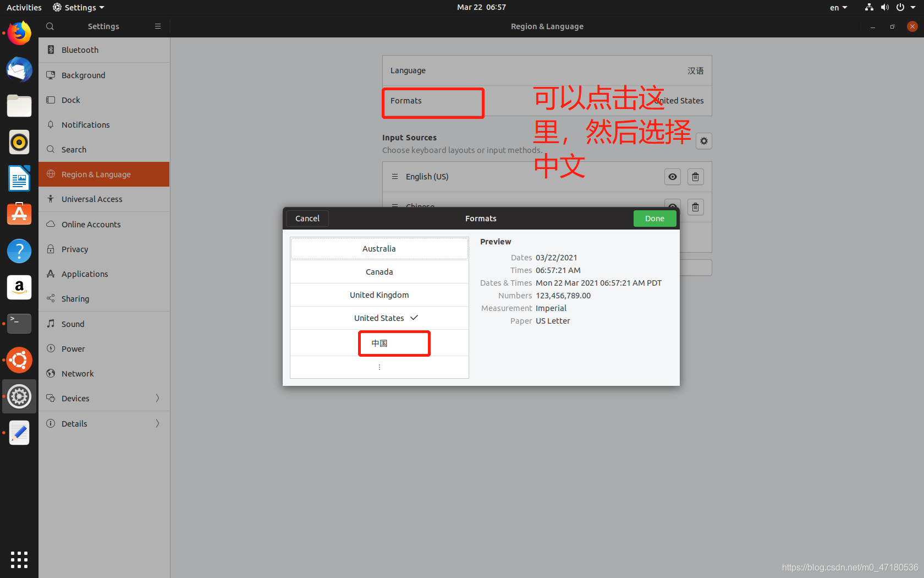924x578 pixels.
Task: Show Applications grid button
Action: click(19, 560)
